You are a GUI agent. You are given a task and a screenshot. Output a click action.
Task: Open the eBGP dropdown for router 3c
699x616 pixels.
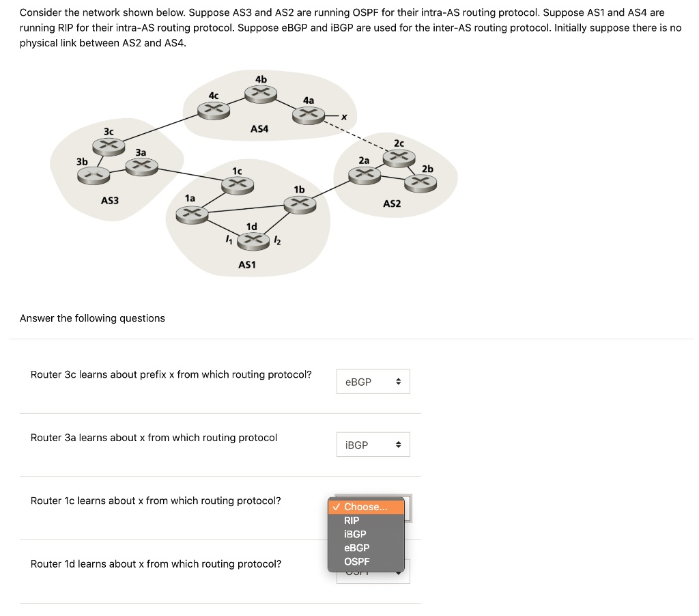pos(373,381)
